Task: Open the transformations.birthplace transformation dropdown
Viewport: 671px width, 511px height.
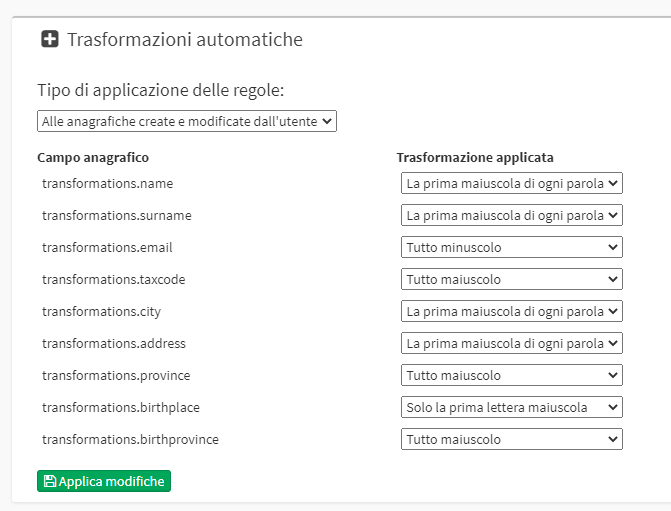Action: (512, 407)
